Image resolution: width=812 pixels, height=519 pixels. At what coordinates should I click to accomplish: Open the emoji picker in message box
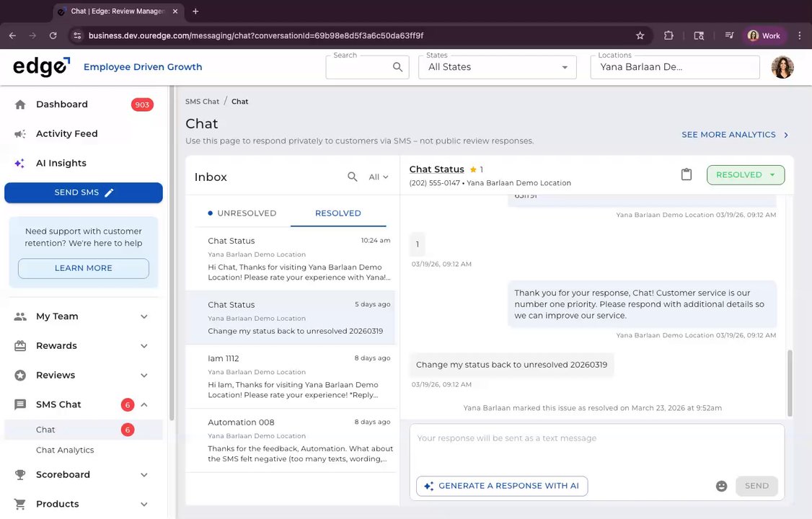(x=721, y=486)
